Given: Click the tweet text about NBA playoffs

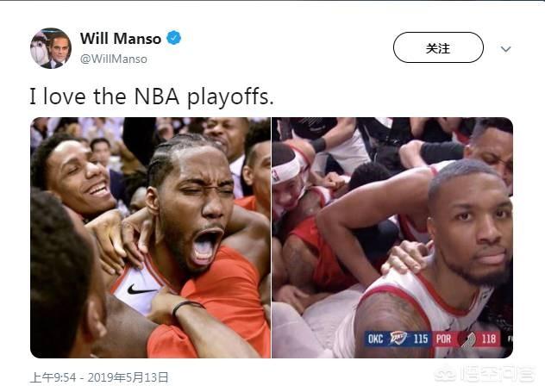Looking at the screenshot, I should [x=152, y=96].
